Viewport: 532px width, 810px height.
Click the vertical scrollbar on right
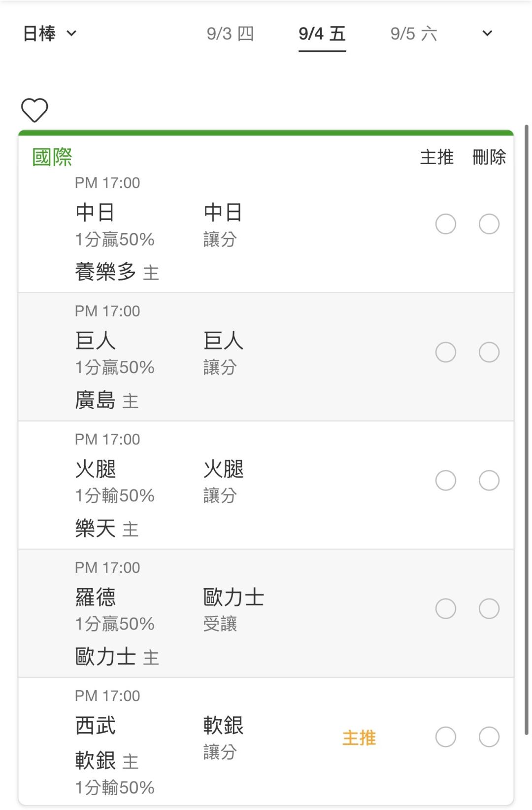(x=527, y=429)
